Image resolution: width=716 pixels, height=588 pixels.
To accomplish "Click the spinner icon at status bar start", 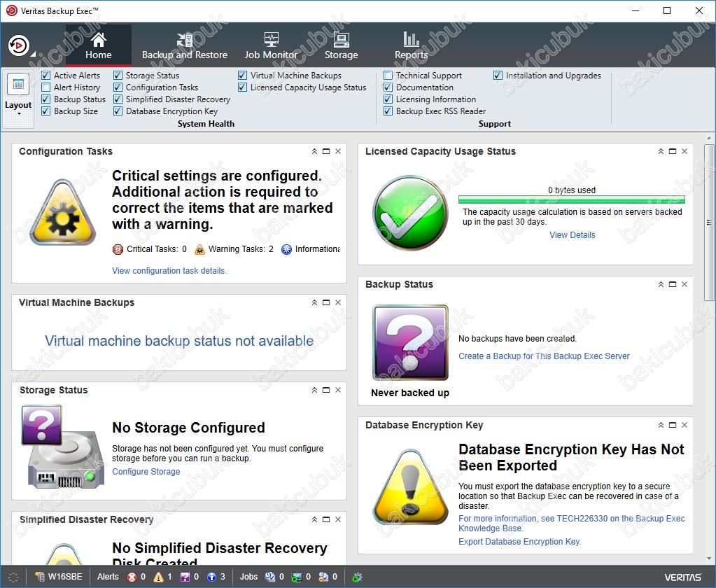I will tap(13, 577).
